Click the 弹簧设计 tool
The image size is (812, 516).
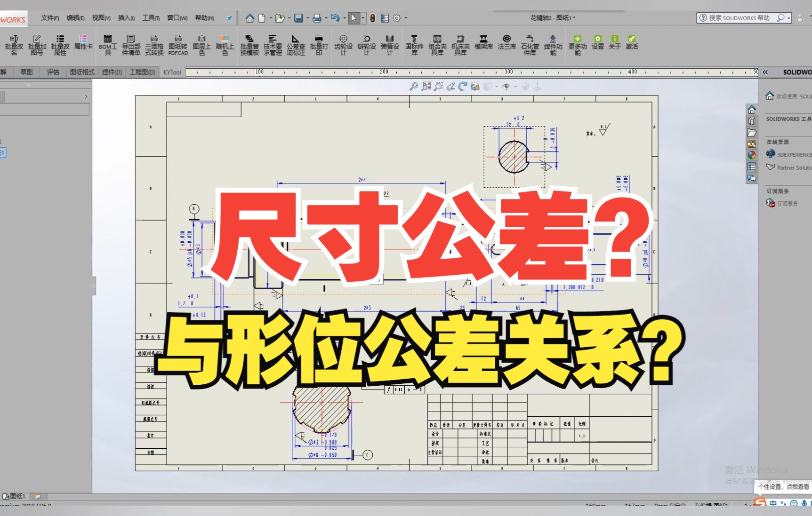tap(390, 45)
